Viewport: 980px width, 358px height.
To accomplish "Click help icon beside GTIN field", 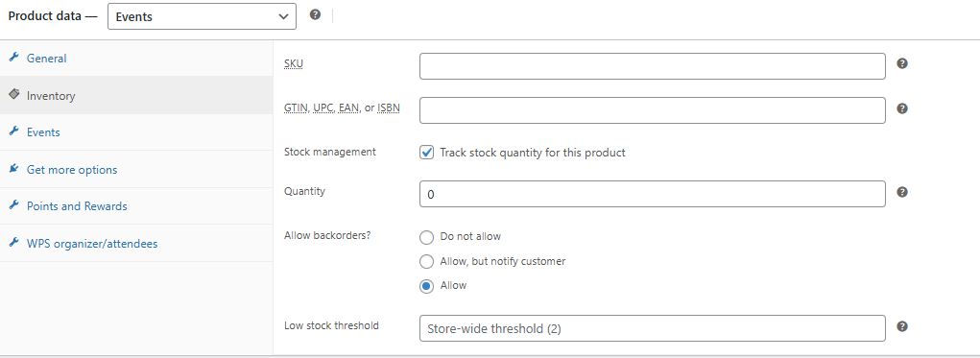I will (x=902, y=108).
